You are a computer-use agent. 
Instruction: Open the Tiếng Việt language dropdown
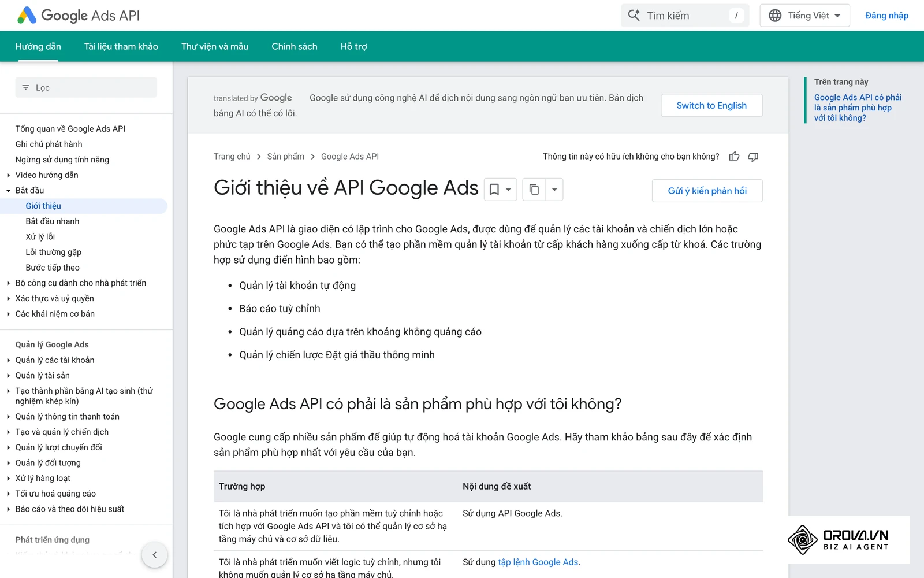click(x=805, y=16)
